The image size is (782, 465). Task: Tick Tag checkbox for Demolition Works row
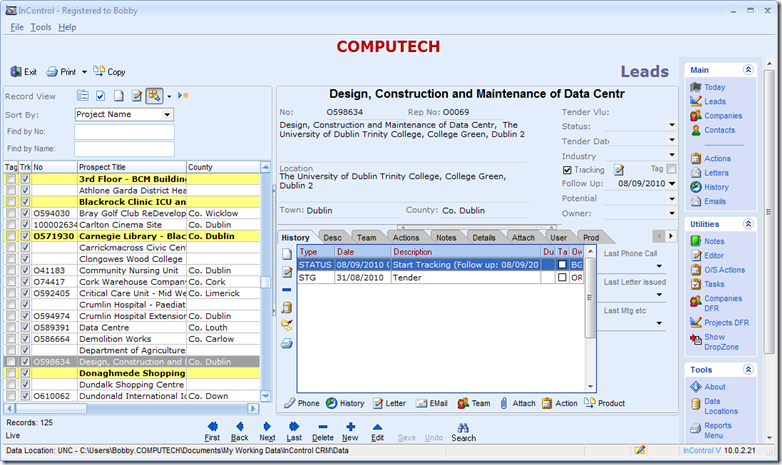(10, 339)
